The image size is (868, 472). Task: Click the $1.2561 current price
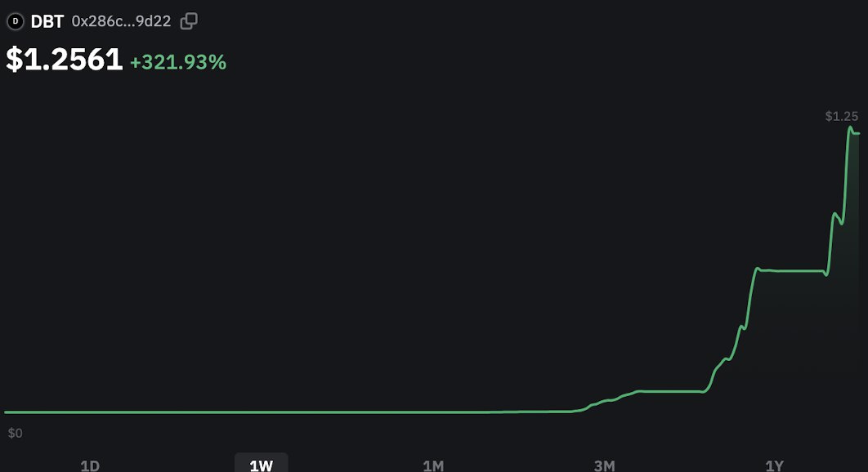(x=65, y=60)
